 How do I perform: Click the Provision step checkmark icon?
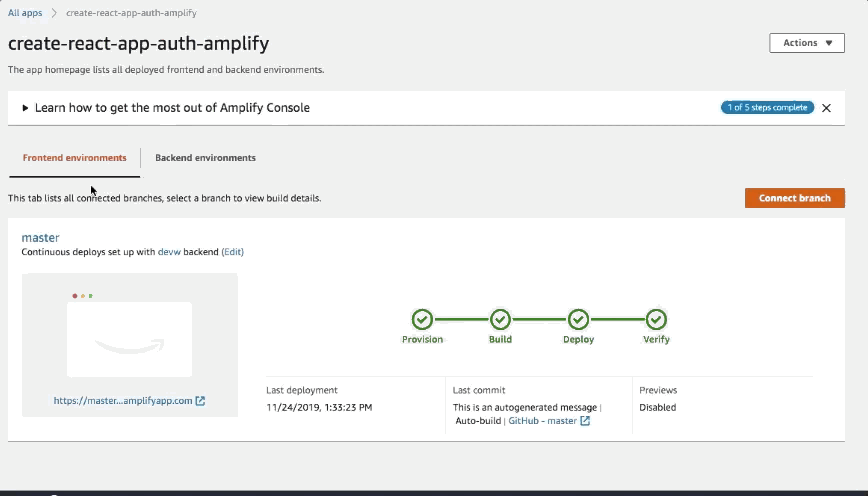coord(422,319)
